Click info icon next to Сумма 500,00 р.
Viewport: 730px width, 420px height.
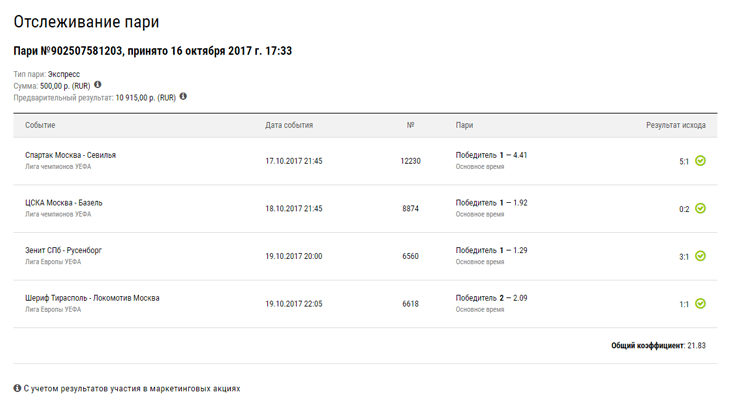point(97,85)
